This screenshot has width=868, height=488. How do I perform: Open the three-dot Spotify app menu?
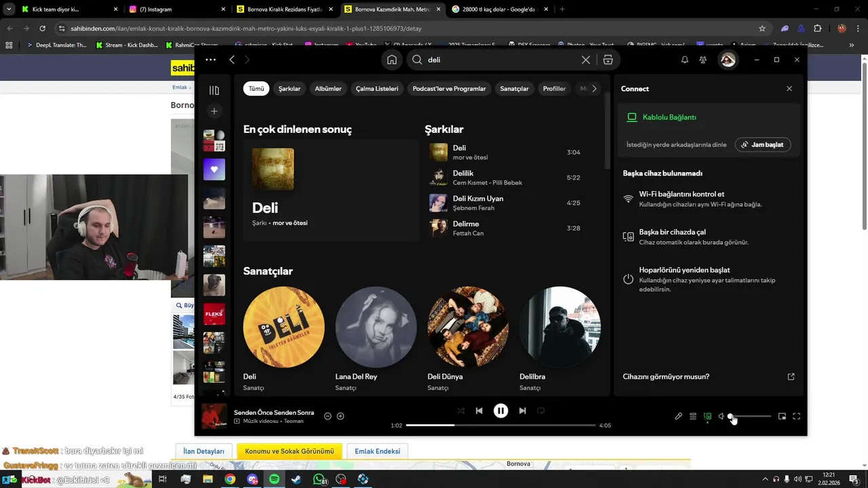211,60
